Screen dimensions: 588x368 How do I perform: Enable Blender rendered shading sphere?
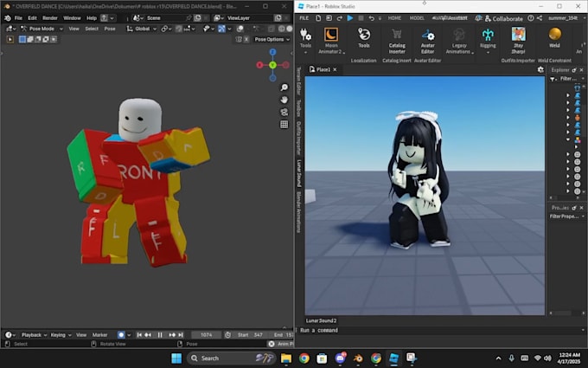tap(290, 29)
